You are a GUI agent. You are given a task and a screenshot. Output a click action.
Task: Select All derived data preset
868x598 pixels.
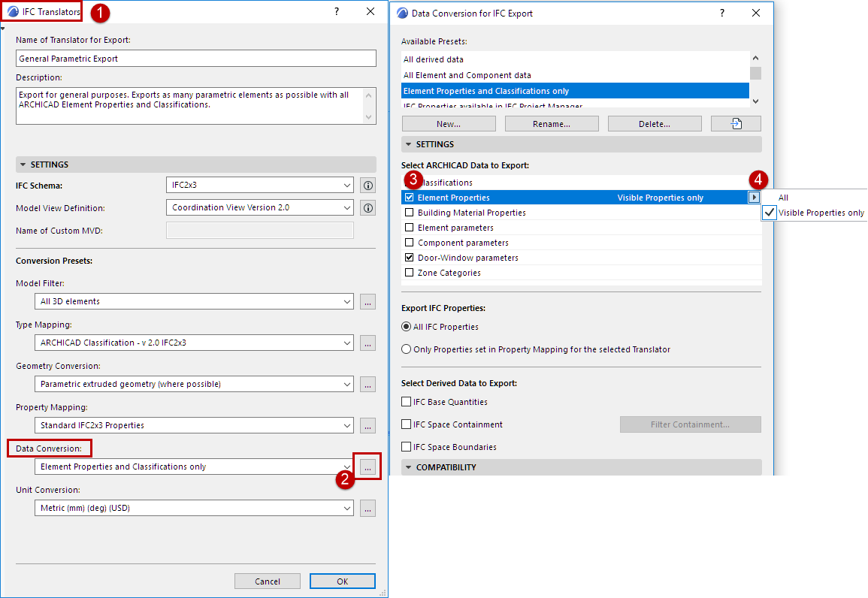pos(575,59)
